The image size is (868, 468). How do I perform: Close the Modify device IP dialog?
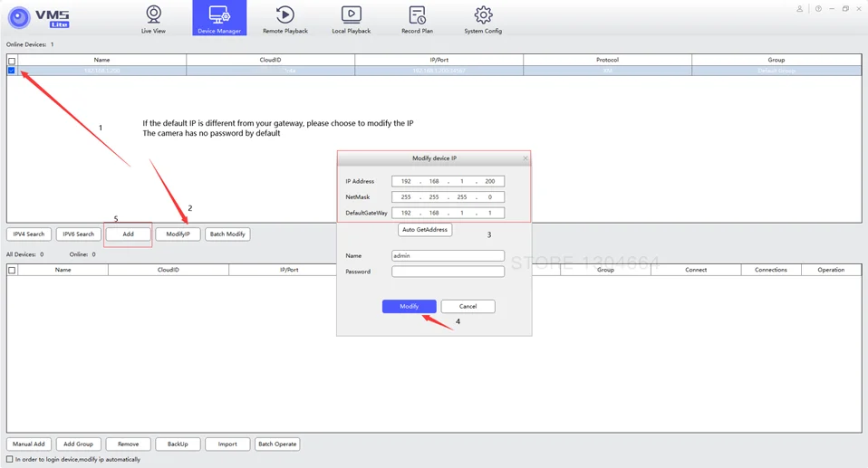point(526,158)
